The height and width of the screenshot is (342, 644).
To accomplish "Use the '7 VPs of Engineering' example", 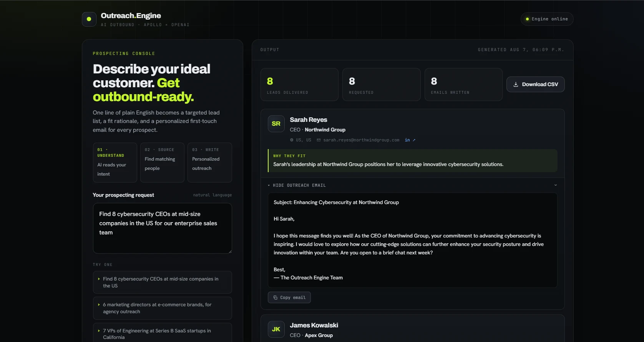I will click(163, 333).
